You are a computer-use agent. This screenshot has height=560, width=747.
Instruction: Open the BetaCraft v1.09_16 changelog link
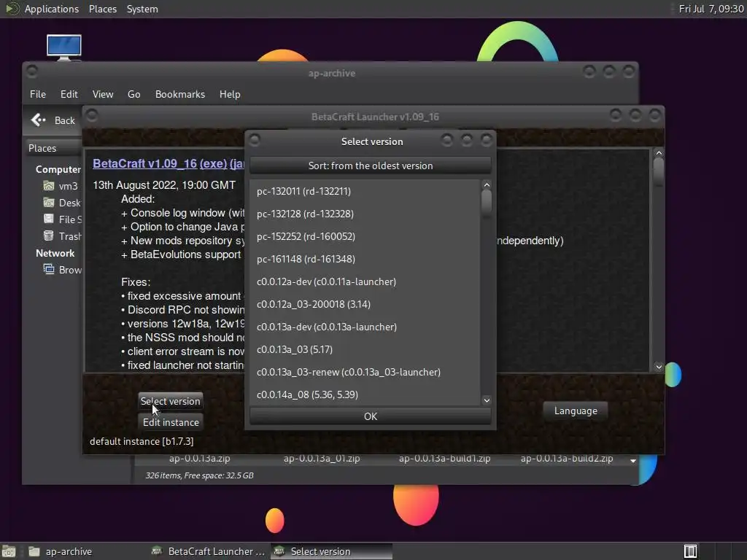(x=145, y=163)
